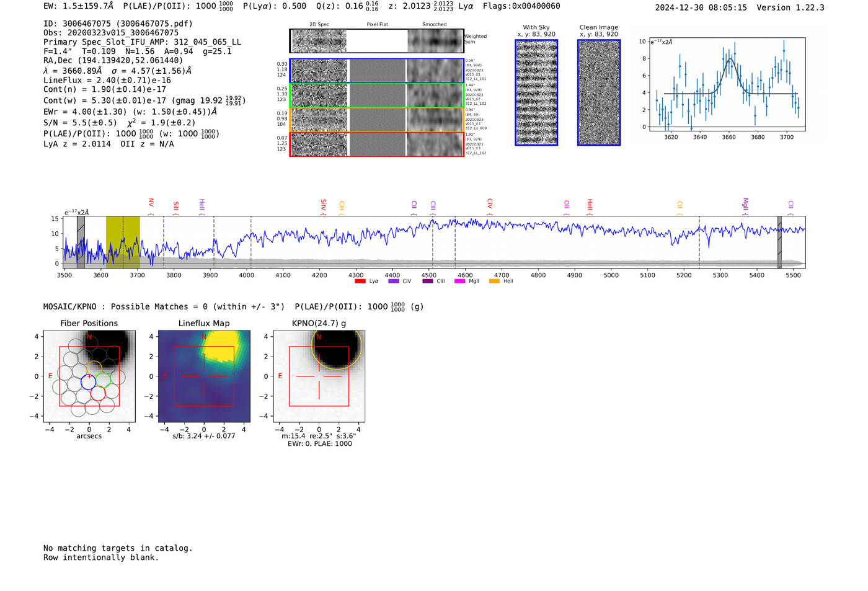This screenshot has height=591, width=868.
Task: Click the MOSAIC/KPNO Possible Matches heading
Action: click(233, 307)
